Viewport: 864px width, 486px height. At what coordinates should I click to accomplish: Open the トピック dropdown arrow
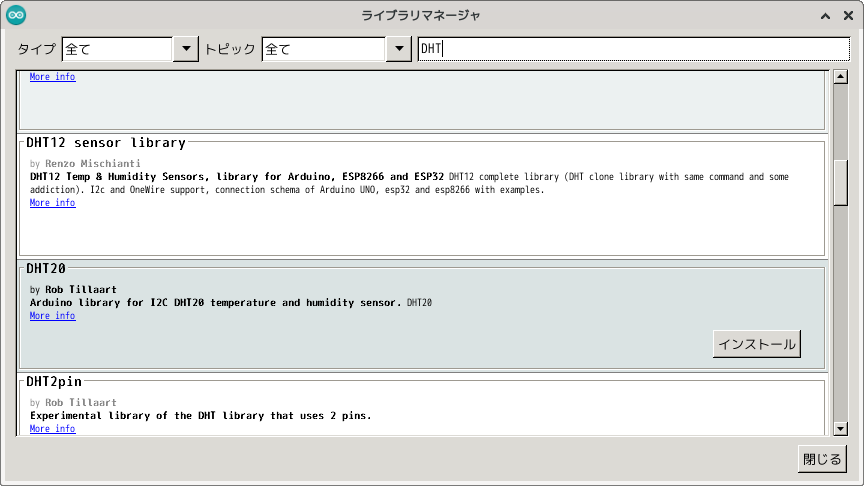[399, 49]
